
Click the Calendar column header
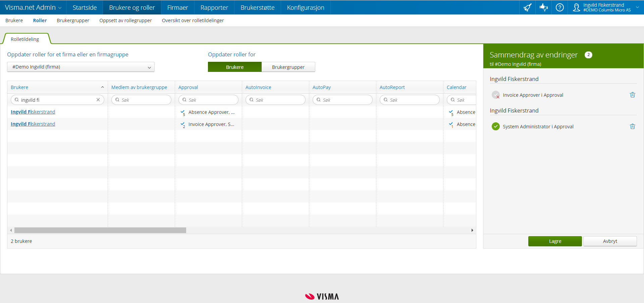pyautogui.click(x=457, y=87)
